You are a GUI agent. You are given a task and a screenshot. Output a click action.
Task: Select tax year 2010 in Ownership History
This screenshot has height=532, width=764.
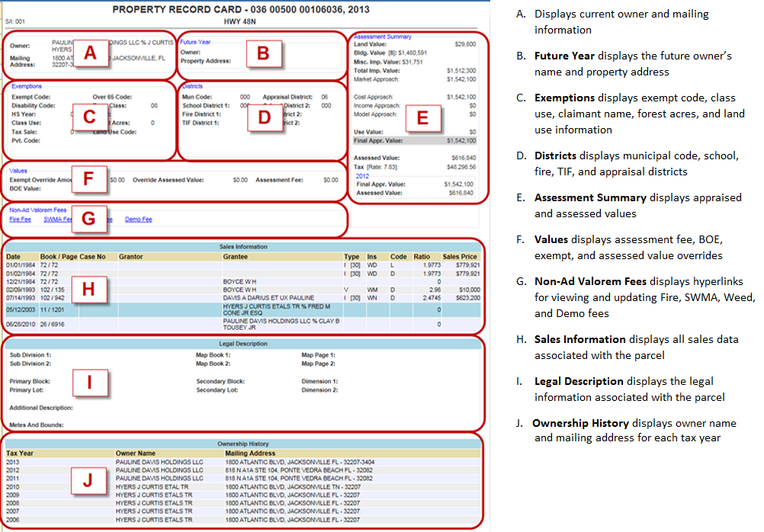point(13,487)
